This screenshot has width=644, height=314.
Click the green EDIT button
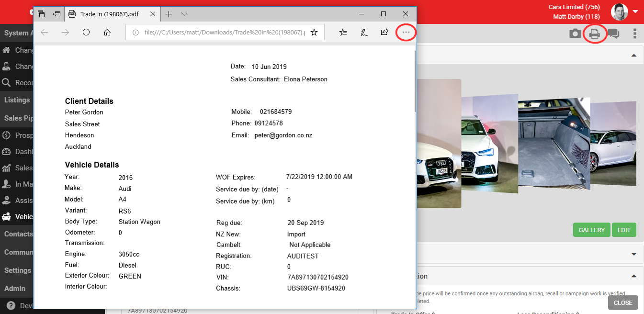pos(624,230)
